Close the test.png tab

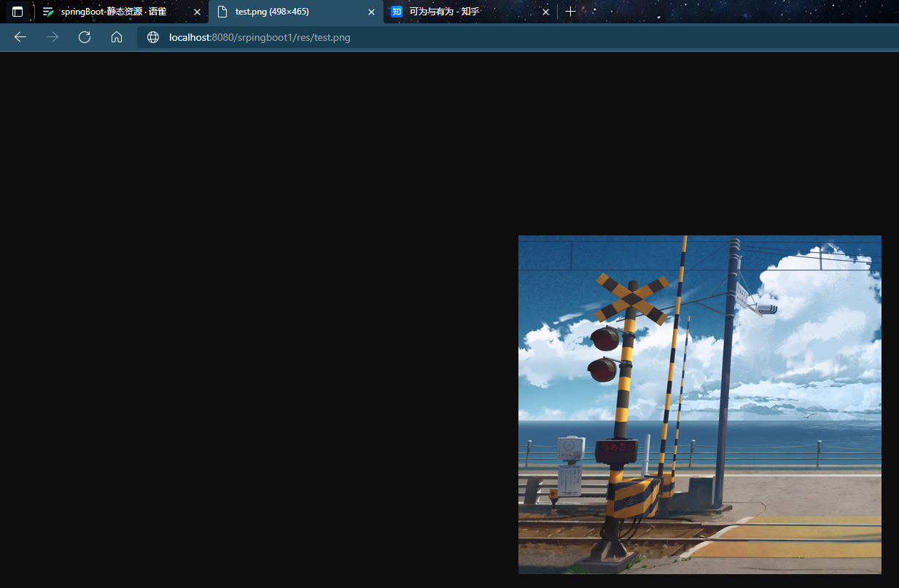371,12
